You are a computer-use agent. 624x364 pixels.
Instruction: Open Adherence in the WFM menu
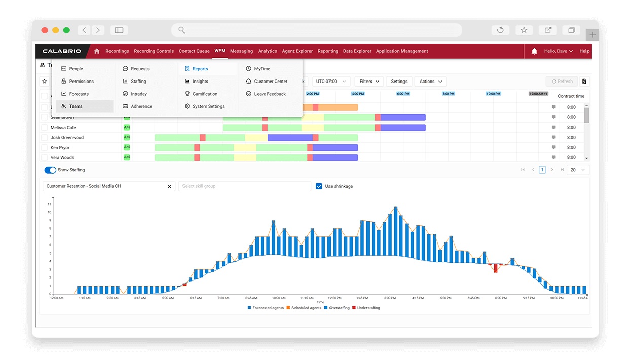(141, 107)
